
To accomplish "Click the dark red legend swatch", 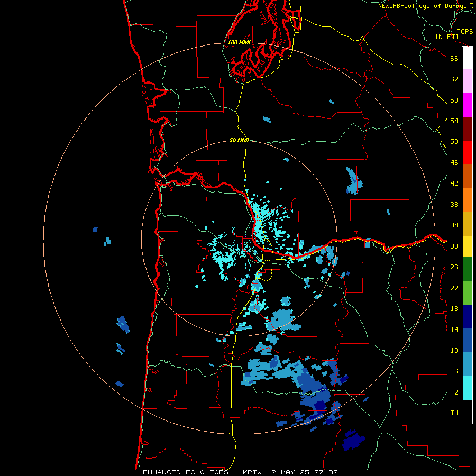I will (467, 129).
